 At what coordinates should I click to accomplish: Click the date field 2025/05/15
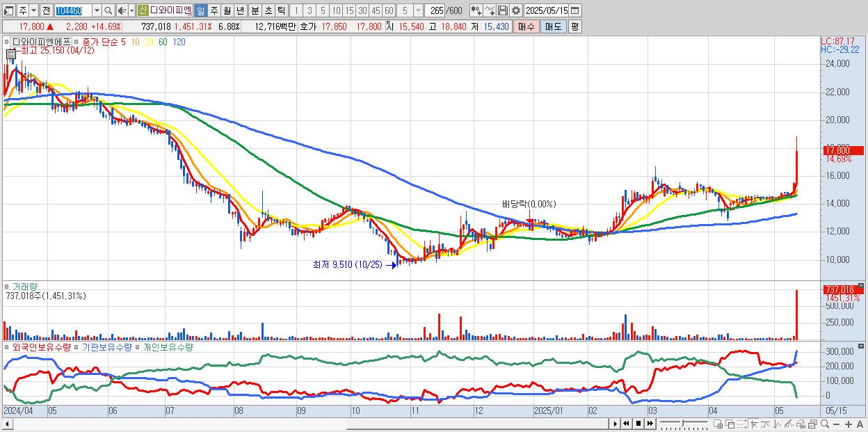tap(546, 10)
